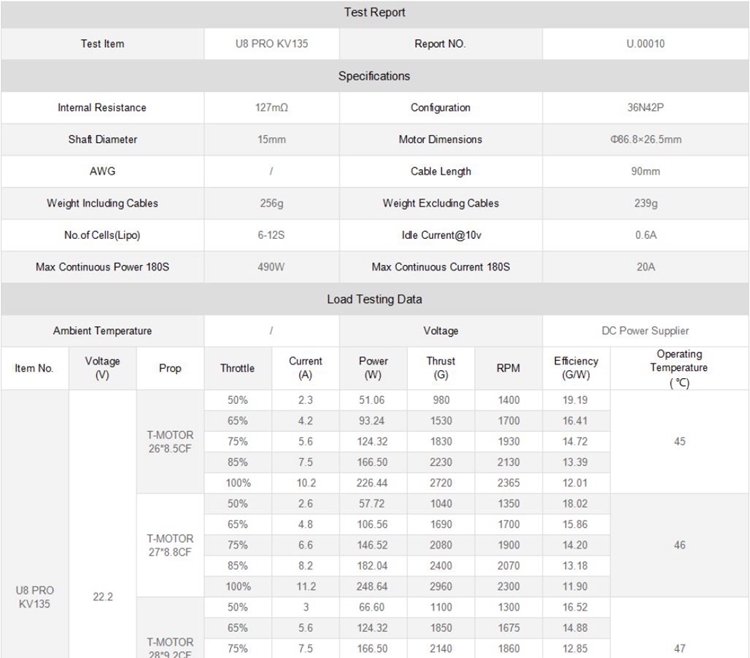The width and height of the screenshot is (750, 658).
Task: Select thrust value "2960"
Action: [x=440, y=587]
